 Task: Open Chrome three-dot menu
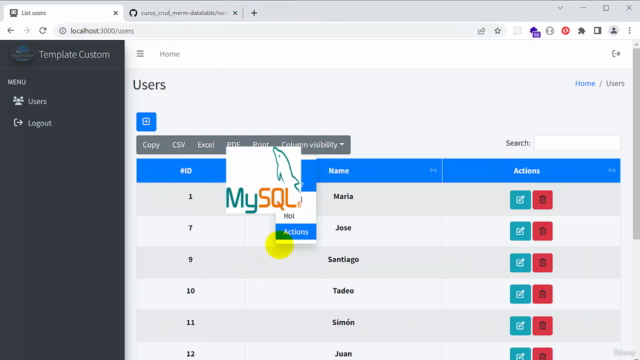629,31
